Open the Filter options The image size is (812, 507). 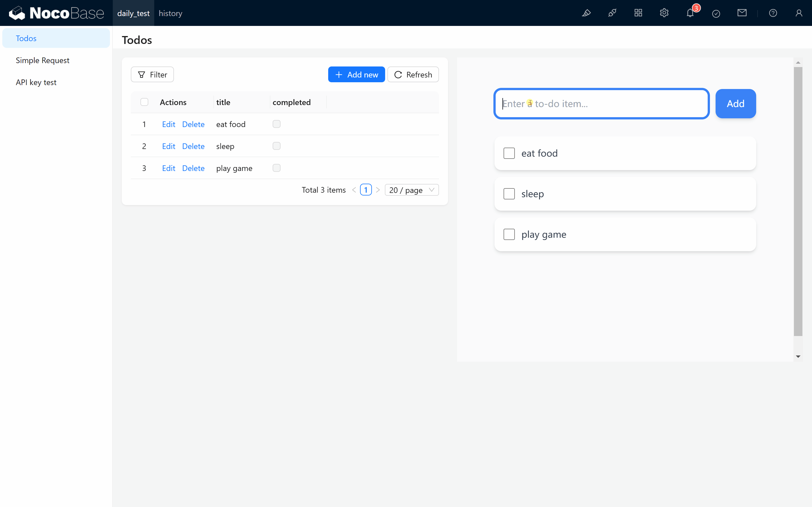pos(152,74)
